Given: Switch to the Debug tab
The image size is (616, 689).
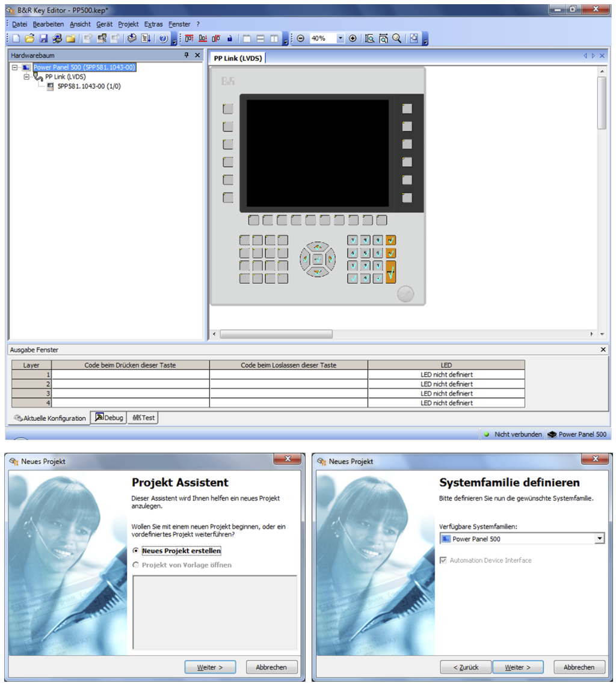Looking at the screenshot, I should pos(109,418).
